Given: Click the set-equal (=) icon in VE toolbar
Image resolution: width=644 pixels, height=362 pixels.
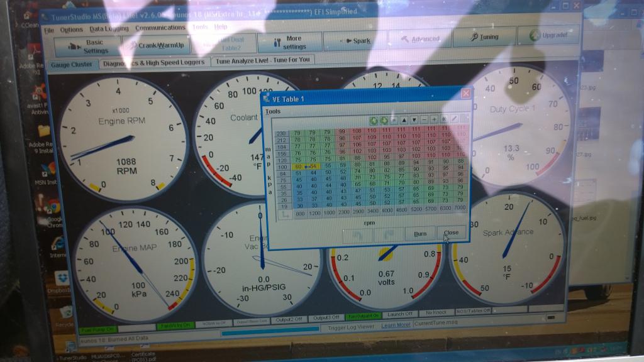Looking at the screenshot, I should (x=394, y=120).
